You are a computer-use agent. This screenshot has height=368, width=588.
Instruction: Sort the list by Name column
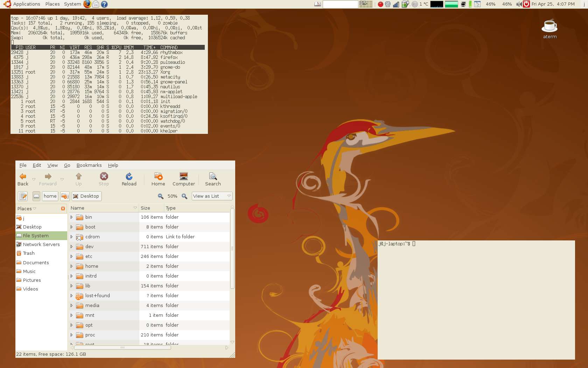tap(104, 208)
